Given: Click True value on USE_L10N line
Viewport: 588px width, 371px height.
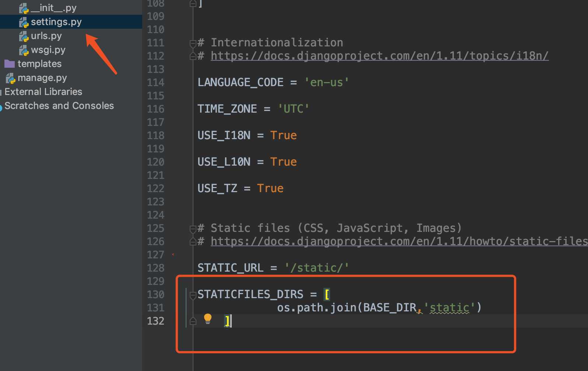Looking at the screenshot, I should (283, 162).
